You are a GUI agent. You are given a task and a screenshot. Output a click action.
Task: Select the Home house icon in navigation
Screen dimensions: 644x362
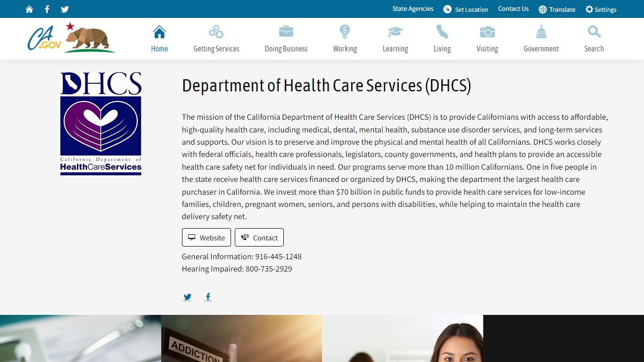[159, 32]
